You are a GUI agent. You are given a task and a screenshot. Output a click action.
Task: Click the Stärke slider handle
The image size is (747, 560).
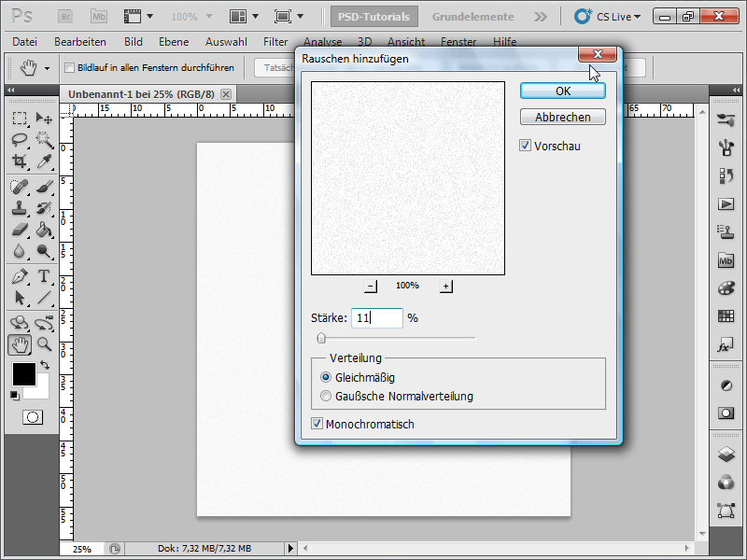tap(321, 338)
